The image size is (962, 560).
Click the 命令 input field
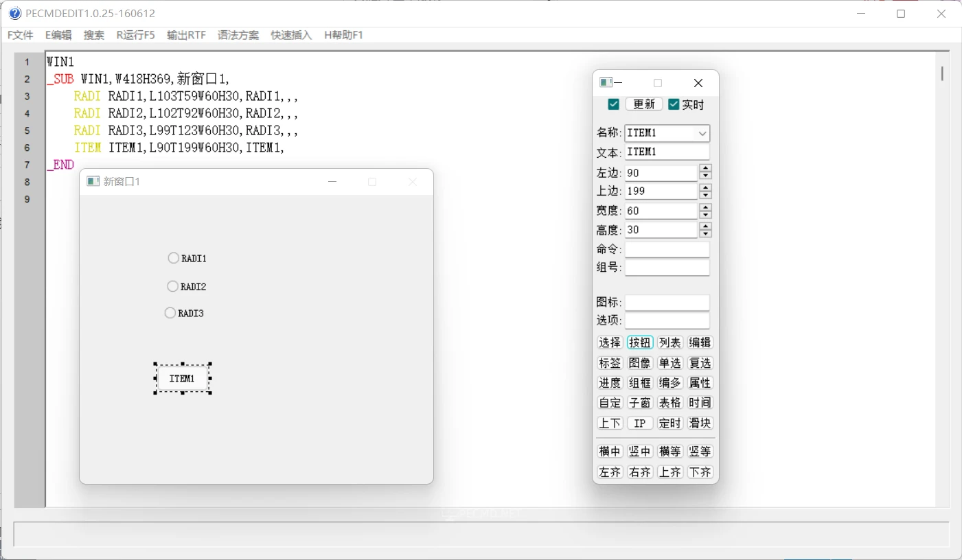[x=667, y=249]
